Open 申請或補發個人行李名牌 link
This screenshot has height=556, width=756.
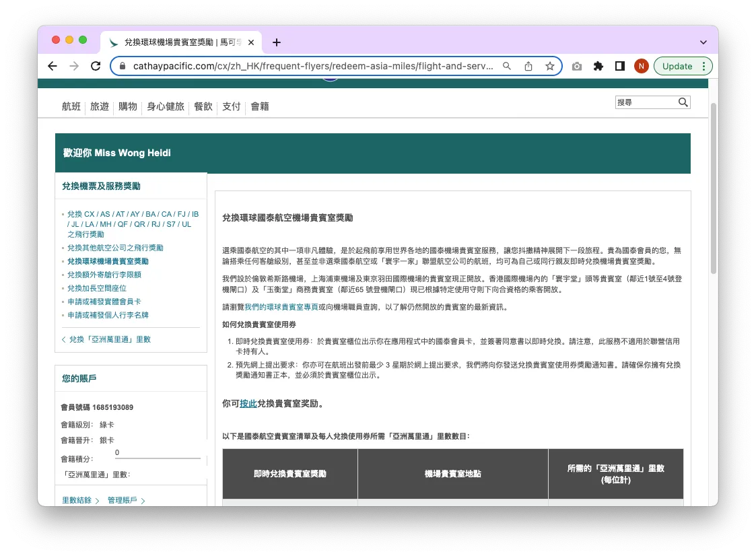tap(108, 316)
